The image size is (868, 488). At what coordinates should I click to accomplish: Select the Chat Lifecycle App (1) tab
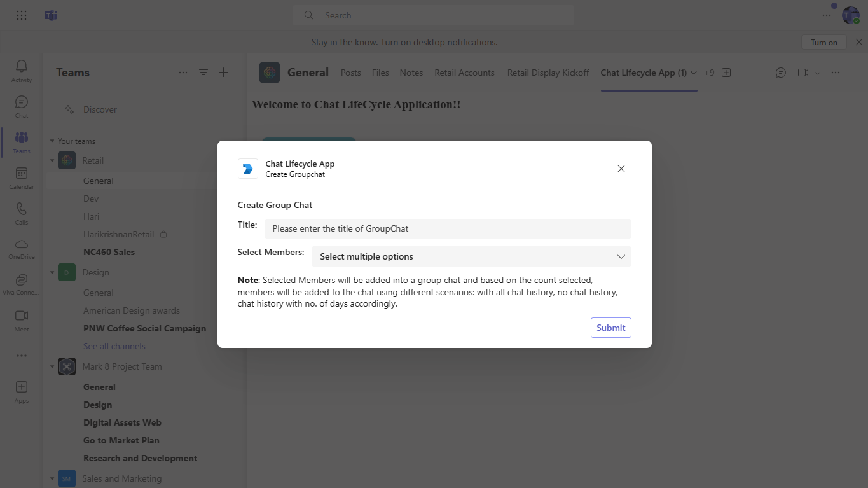(644, 73)
